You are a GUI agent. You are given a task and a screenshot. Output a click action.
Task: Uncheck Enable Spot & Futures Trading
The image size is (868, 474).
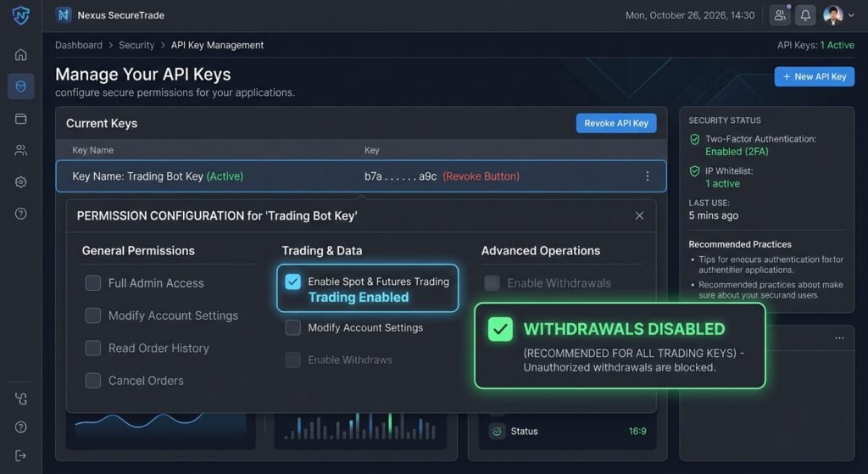click(292, 282)
